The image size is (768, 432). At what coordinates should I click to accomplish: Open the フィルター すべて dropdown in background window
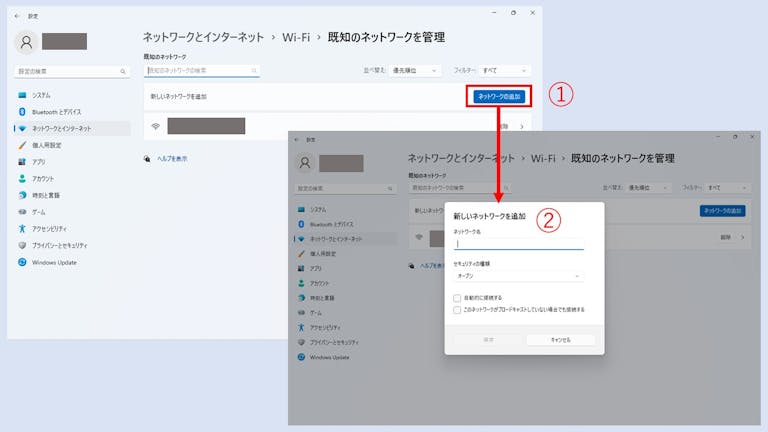(504, 71)
